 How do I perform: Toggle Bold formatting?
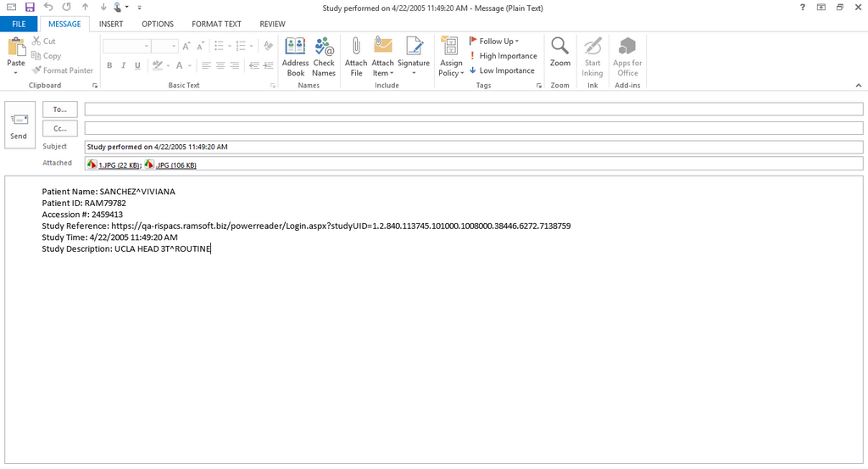pos(109,65)
